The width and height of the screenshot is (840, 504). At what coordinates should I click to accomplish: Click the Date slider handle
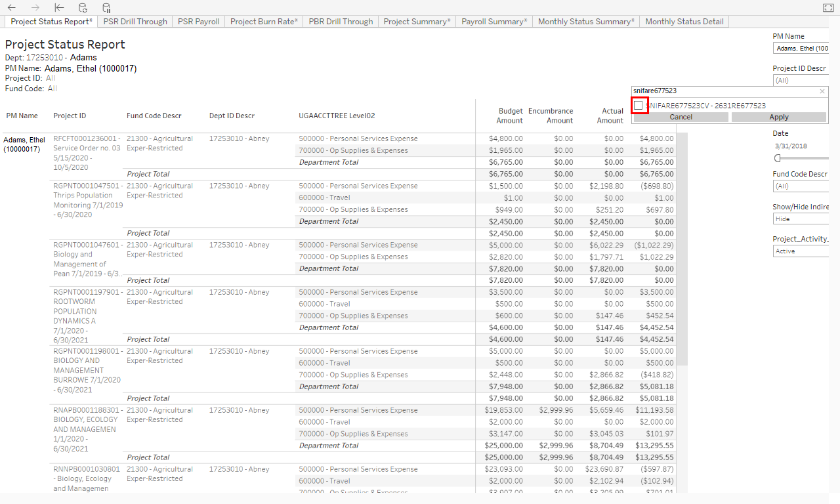tap(778, 157)
